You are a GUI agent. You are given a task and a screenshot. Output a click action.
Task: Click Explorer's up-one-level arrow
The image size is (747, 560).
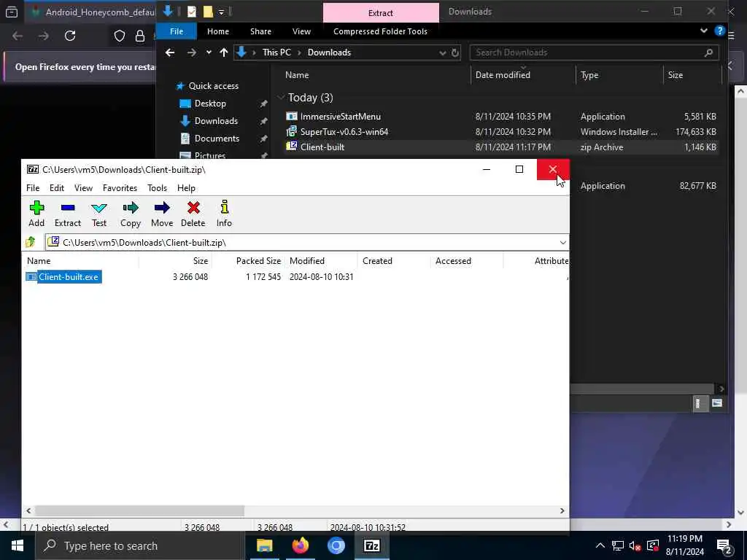click(x=224, y=52)
